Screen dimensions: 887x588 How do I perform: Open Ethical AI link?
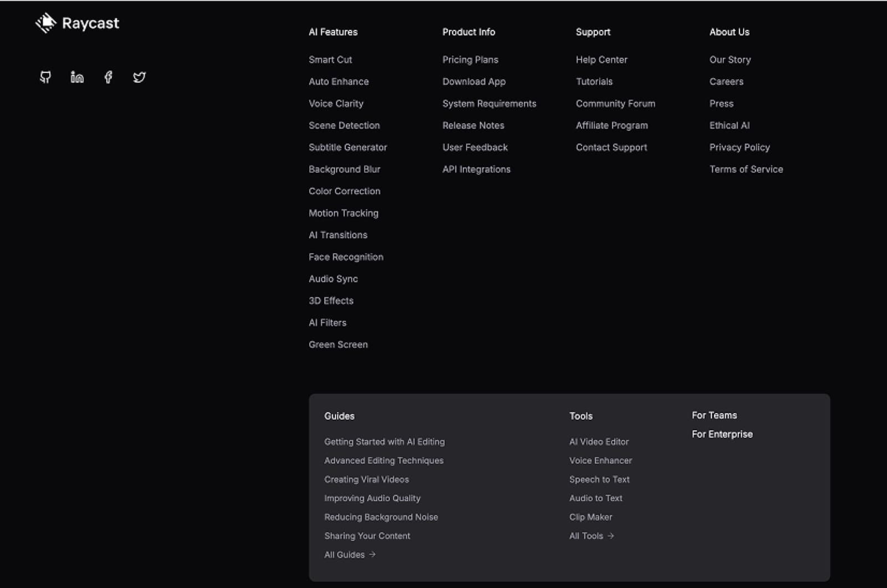(730, 125)
